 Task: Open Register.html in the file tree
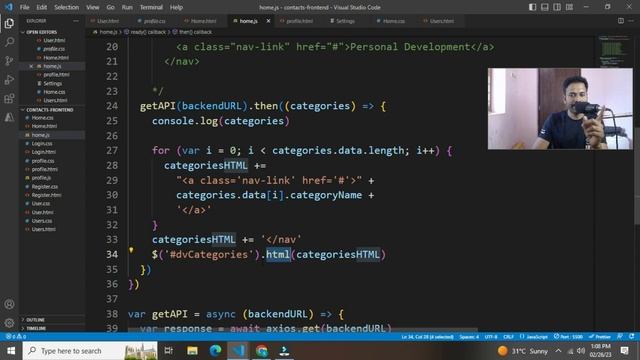tap(46, 195)
